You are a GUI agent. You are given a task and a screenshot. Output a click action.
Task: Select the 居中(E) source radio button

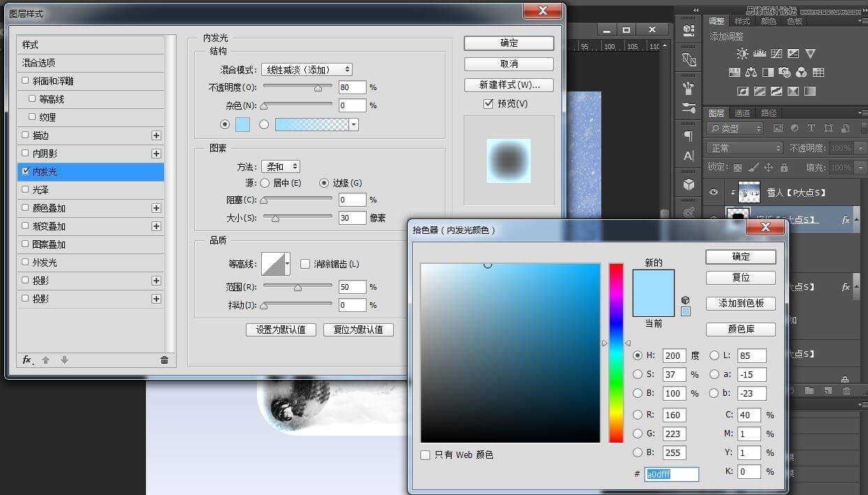point(265,183)
